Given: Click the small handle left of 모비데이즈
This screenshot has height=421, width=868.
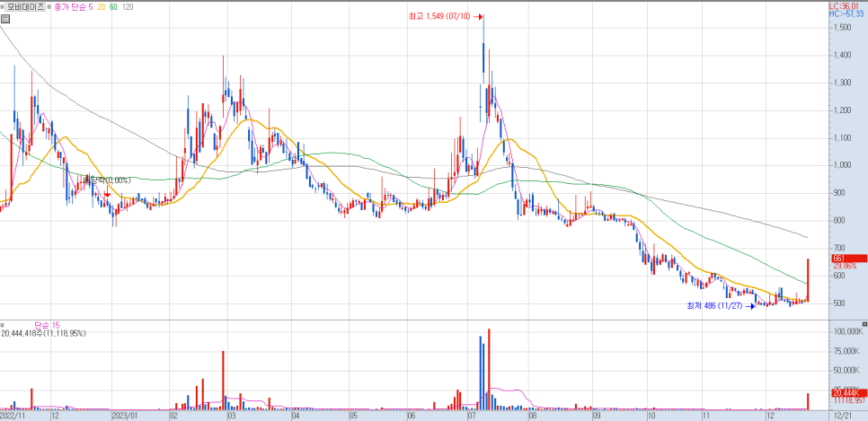Looking at the screenshot, I should click(x=3, y=7).
